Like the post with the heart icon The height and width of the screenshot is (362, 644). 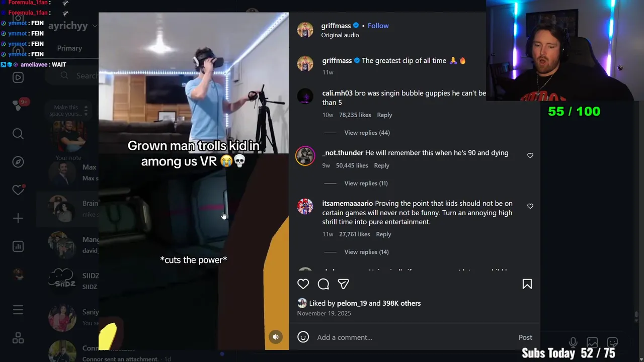click(x=303, y=284)
